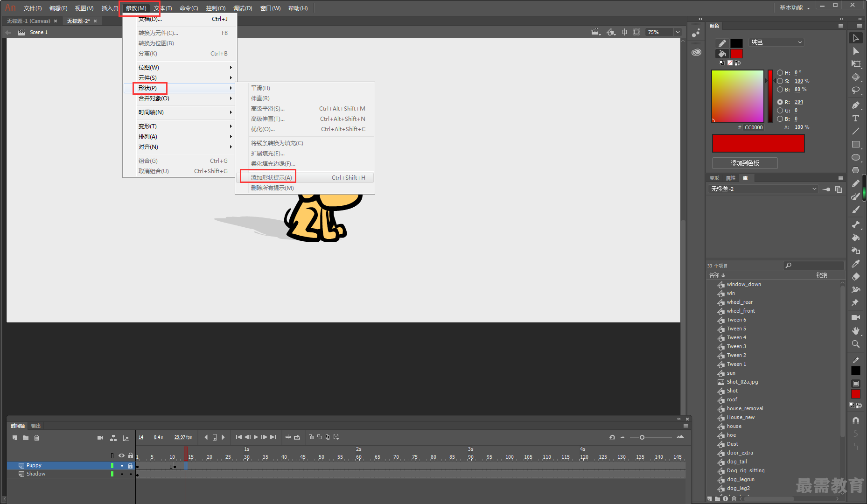Click the 添加到色板 button
867x504 pixels.
click(745, 163)
